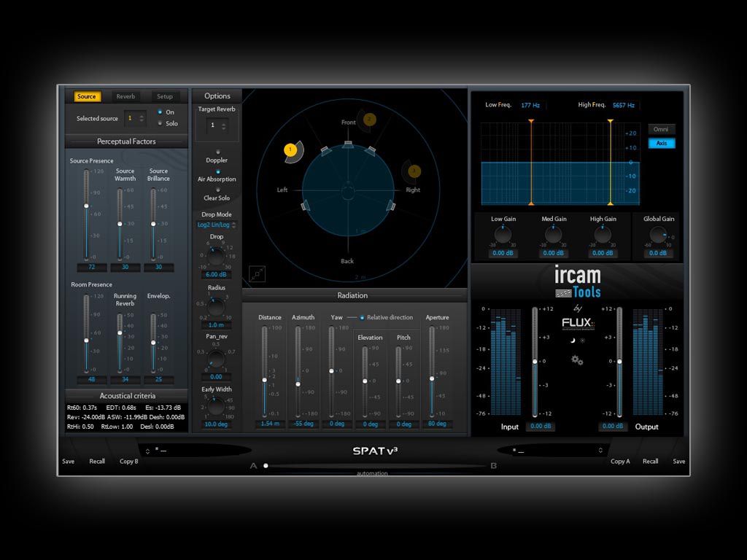
Task: Select slot B of the morphing slider
Action: tap(494, 466)
